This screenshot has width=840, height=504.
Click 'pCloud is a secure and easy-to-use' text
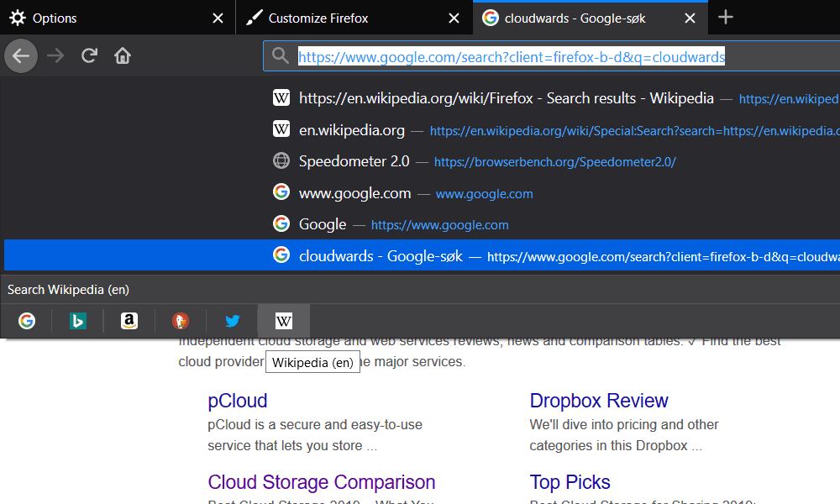point(315,425)
